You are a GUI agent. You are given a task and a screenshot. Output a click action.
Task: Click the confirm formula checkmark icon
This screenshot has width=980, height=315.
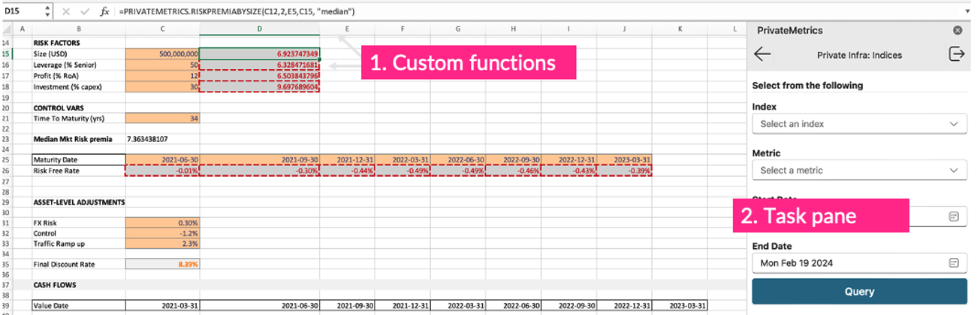[85, 12]
